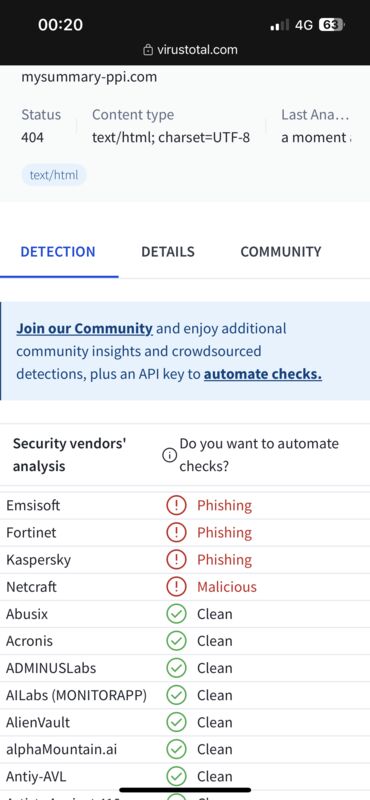Select the DETECTION tab

pyautogui.click(x=58, y=252)
